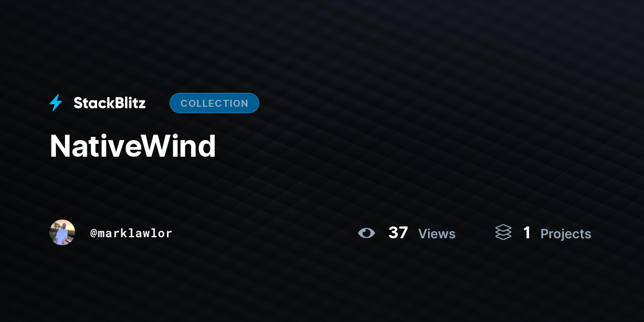This screenshot has width=644, height=322.
Task: Click the layers glyph before 1 Projects
Action: tap(503, 232)
